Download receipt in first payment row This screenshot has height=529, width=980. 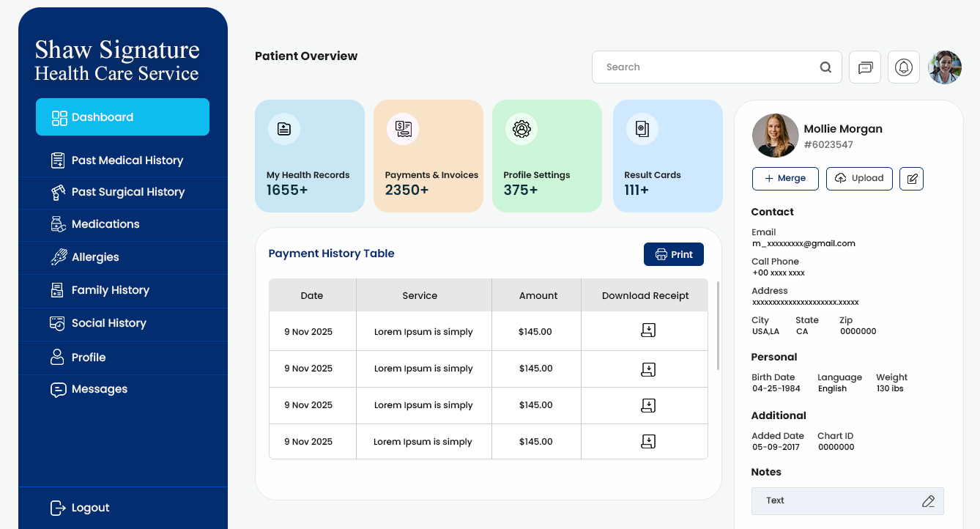tap(647, 331)
